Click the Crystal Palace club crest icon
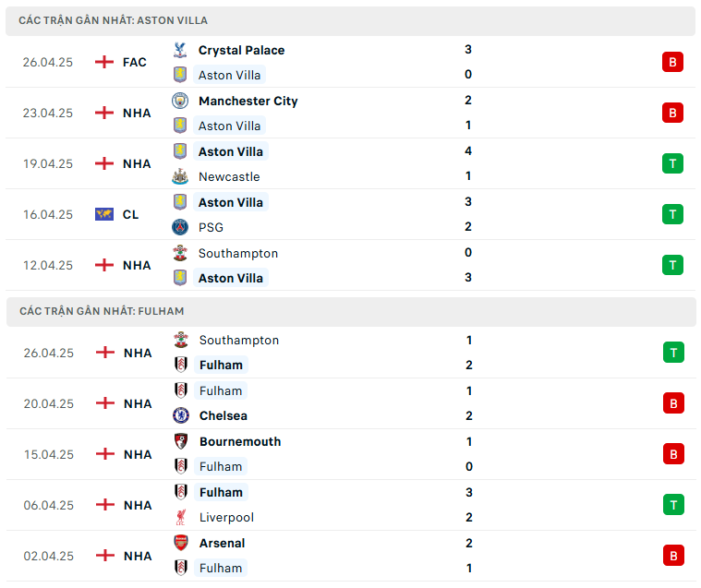Image resolution: width=701 pixels, height=588 pixels. 180,50
